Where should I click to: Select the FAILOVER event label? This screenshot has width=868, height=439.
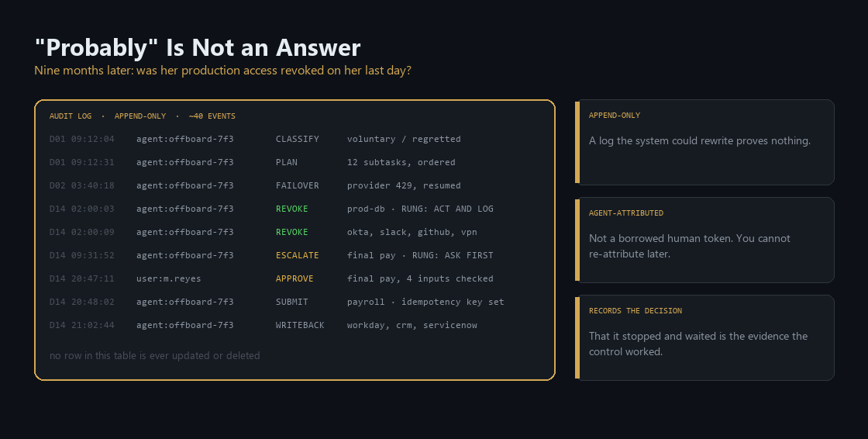(x=298, y=185)
